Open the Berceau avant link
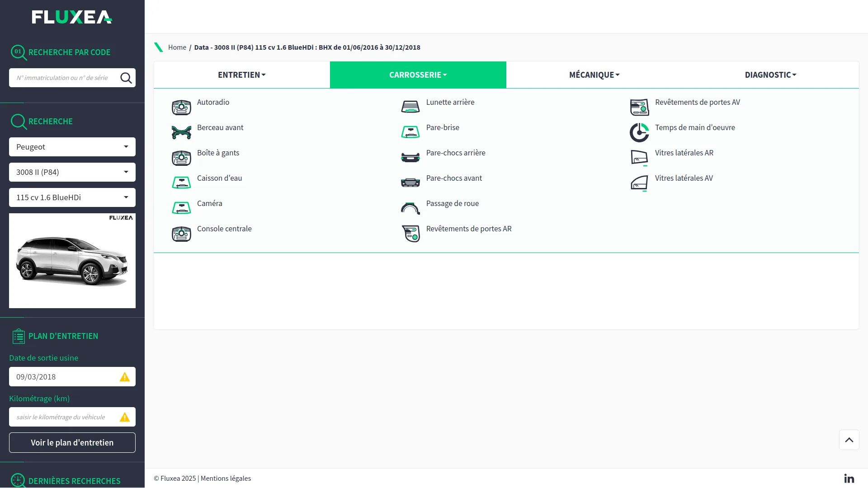Image resolution: width=868 pixels, height=488 pixels. coord(220,127)
